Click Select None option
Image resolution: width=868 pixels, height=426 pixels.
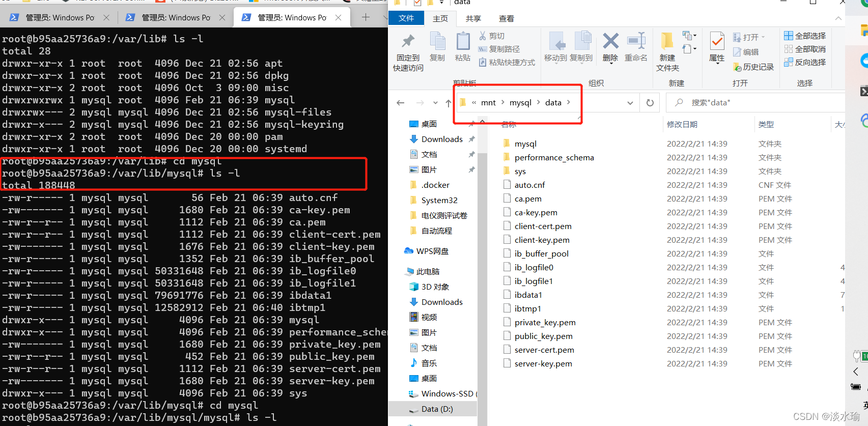[805, 49]
